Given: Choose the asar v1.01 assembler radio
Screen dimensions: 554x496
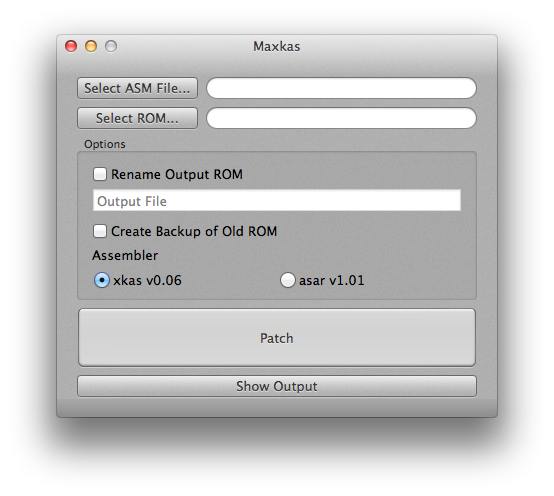Looking at the screenshot, I should 288,280.
